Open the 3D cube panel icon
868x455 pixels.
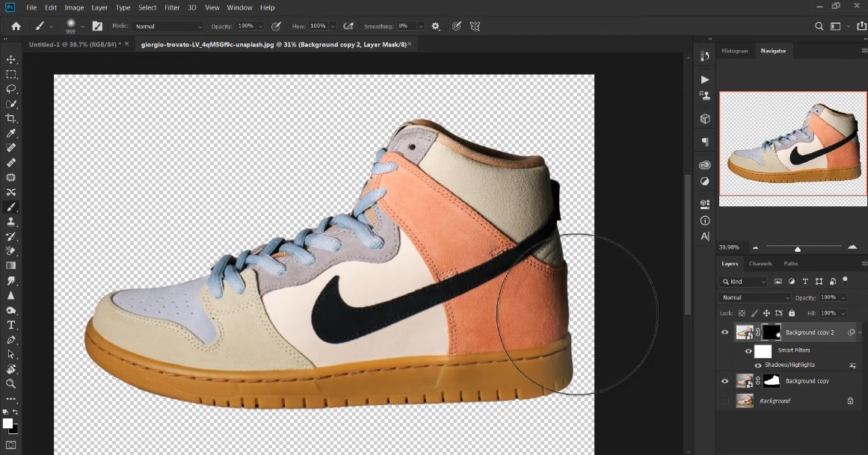coord(705,119)
